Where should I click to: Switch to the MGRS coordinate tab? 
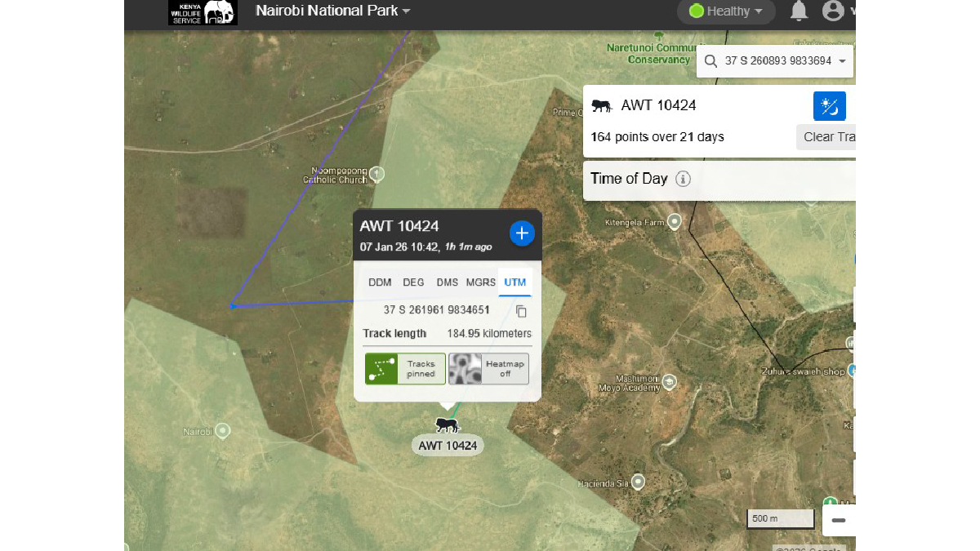[x=480, y=282]
